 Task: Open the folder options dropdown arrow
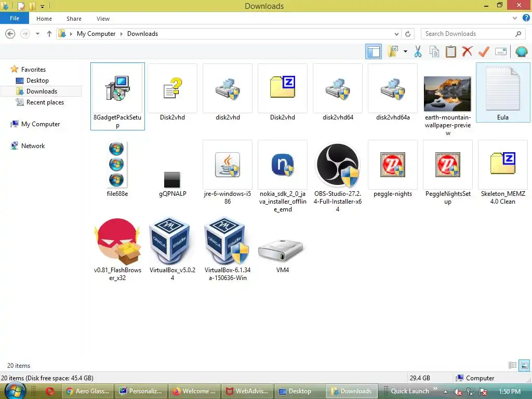pos(405,51)
